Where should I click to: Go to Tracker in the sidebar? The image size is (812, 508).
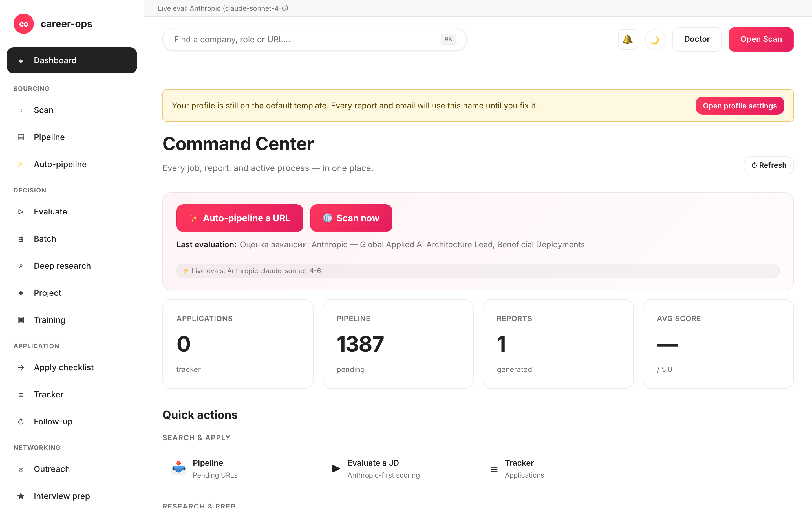72,395
